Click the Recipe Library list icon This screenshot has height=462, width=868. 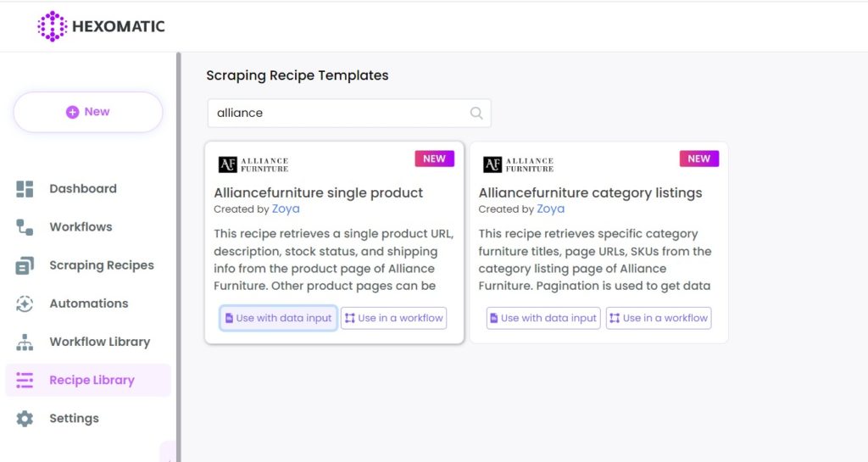[x=25, y=380]
